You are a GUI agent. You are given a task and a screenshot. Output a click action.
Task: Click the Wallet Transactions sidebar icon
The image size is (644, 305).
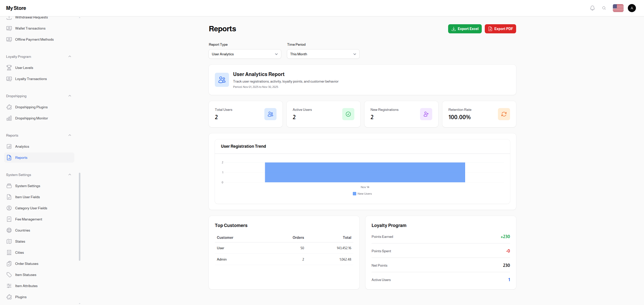tap(9, 28)
